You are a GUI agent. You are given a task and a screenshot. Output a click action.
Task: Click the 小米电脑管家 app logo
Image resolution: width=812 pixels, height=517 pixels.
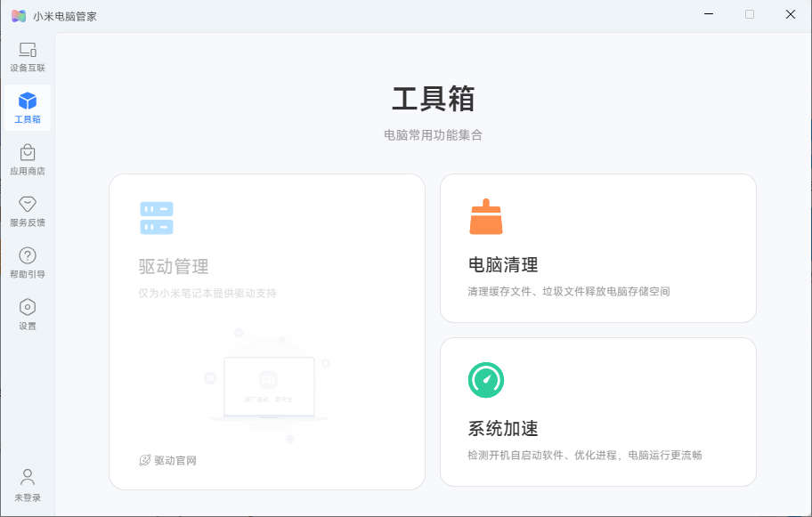coord(19,16)
